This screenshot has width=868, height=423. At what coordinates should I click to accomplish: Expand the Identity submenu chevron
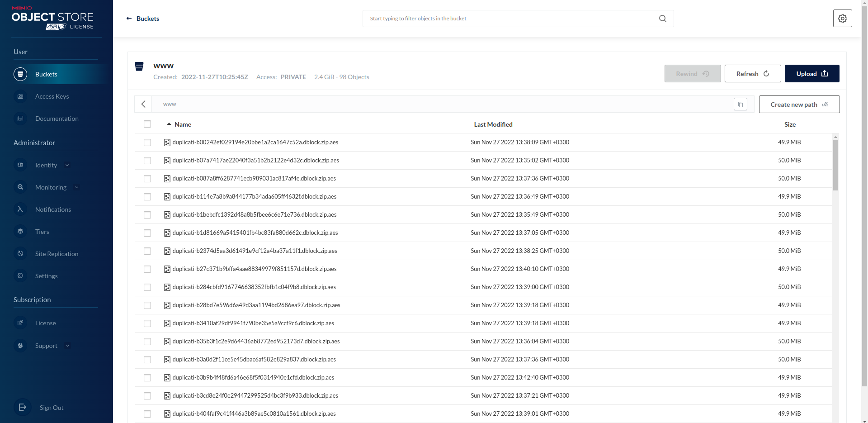pos(67,165)
